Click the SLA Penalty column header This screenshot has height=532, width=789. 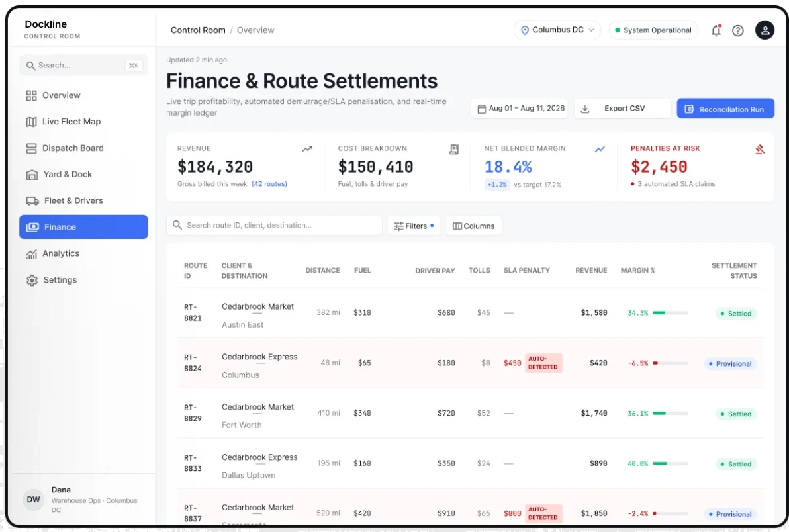526,271
